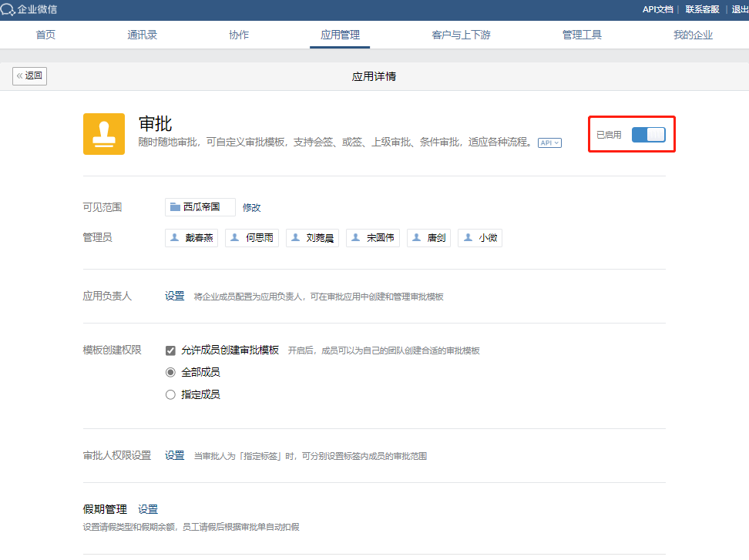The height and width of the screenshot is (560, 749).
Task: Click 设置 next to 假期管理
Action: pyautogui.click(x=148, y=509)
